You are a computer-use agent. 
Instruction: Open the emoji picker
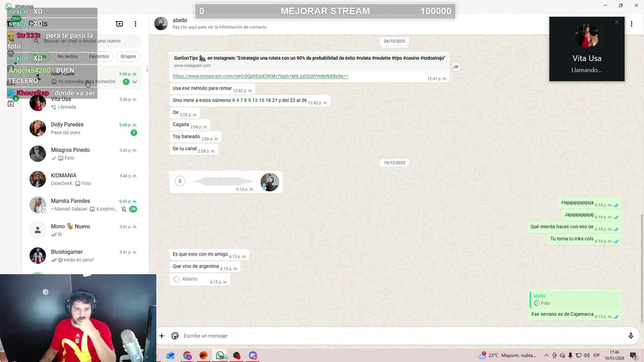(x=175, y=336)
